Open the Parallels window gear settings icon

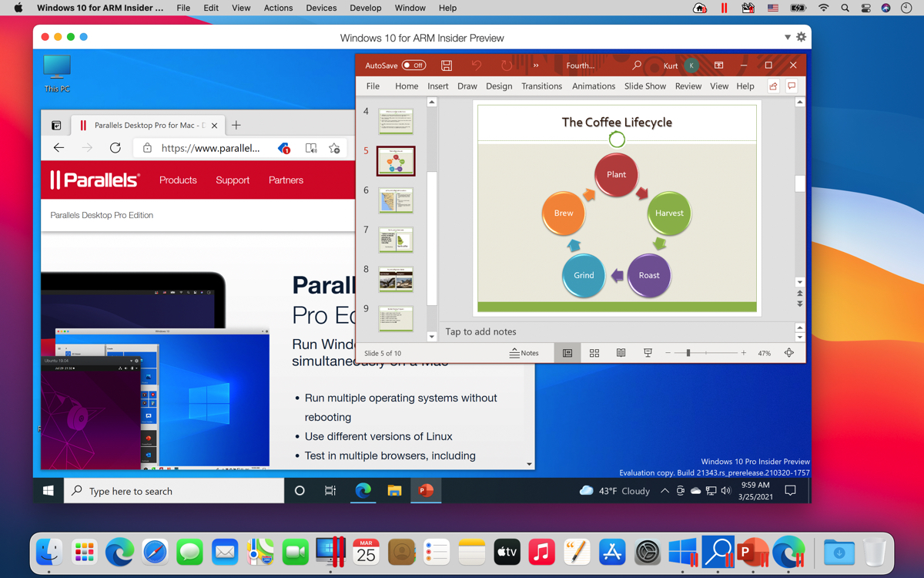[x=801, y=37]
